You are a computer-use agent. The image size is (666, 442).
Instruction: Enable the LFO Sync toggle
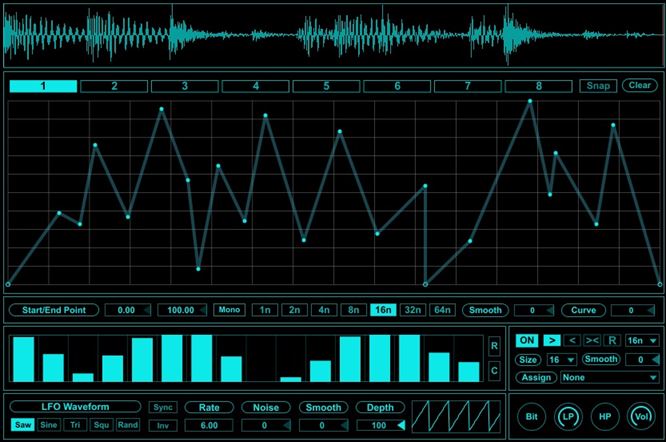click(163, 408)
